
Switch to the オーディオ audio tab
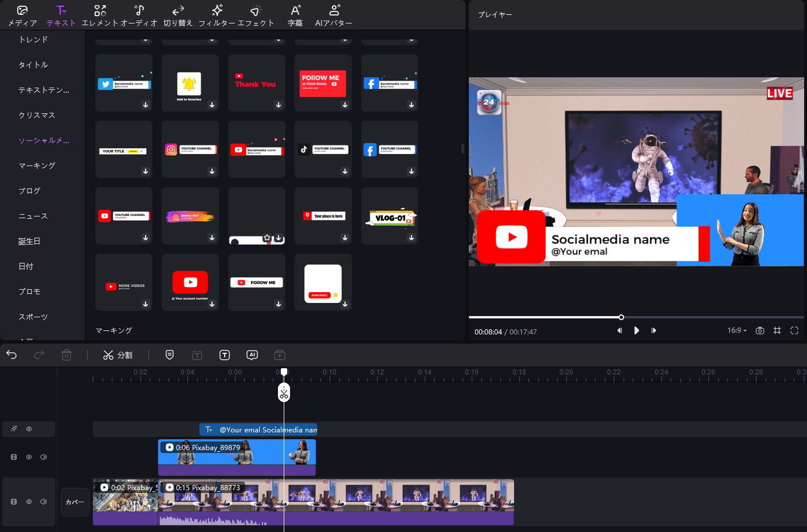tap(139, 15)
